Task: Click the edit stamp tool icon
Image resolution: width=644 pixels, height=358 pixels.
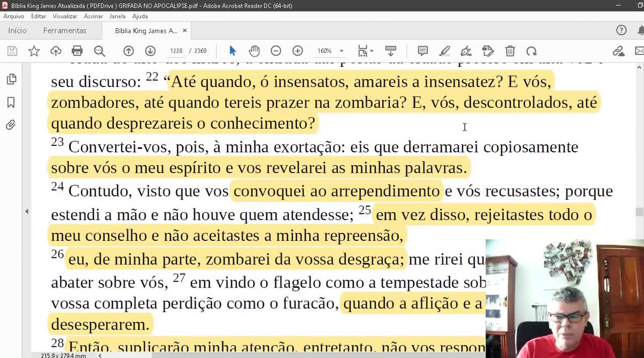Action: [x=488, y=51]
